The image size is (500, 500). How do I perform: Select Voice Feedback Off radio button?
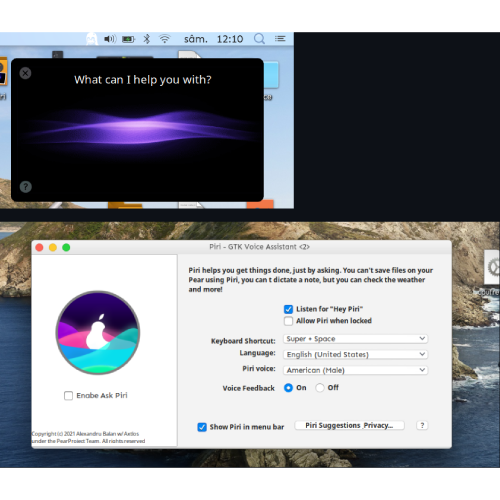pyautogui.click(x=320, y=388)
